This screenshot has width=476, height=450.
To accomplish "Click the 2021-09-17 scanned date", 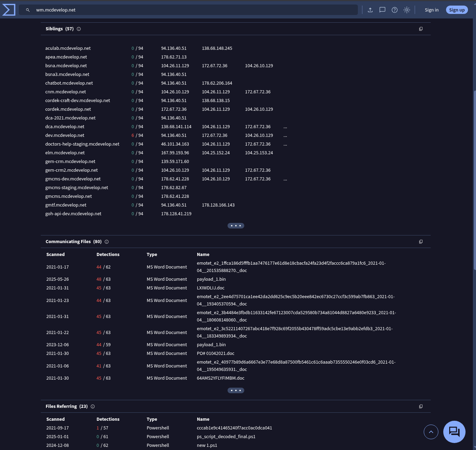I will point(57,428).
